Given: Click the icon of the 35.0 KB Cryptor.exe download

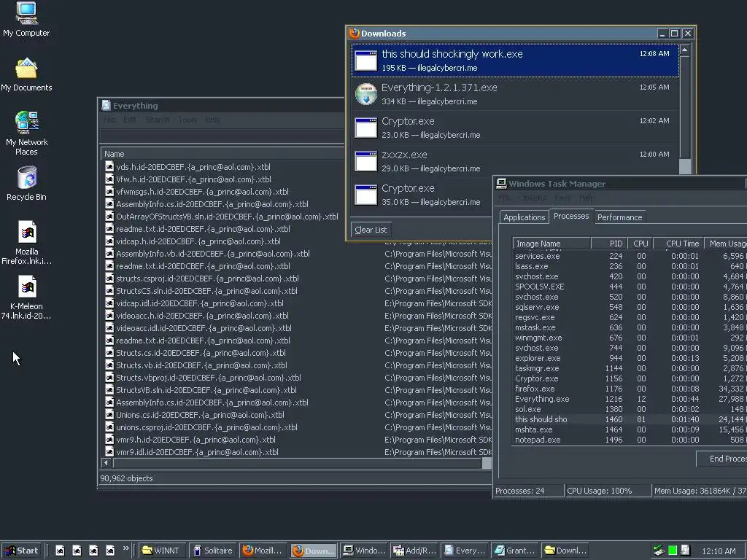Looking at the screenshot, I should [366, 195].
